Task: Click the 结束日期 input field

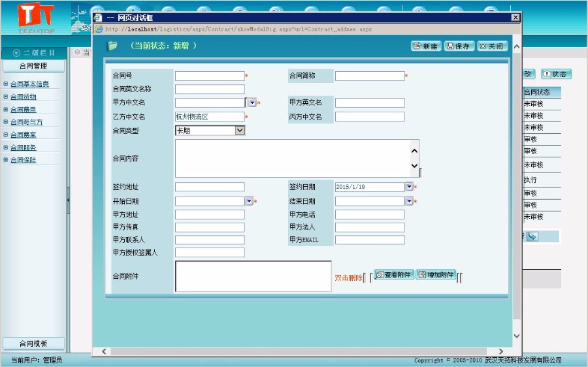Action: 370,201
